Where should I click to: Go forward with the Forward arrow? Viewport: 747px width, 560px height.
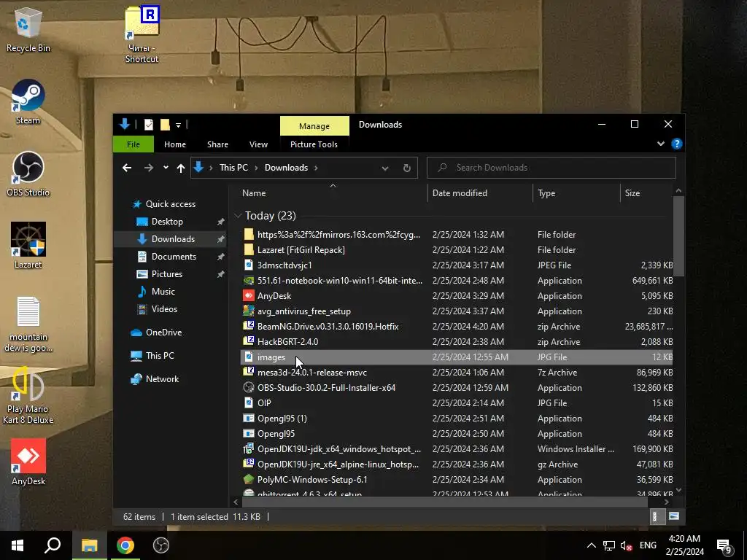[149, 168]
